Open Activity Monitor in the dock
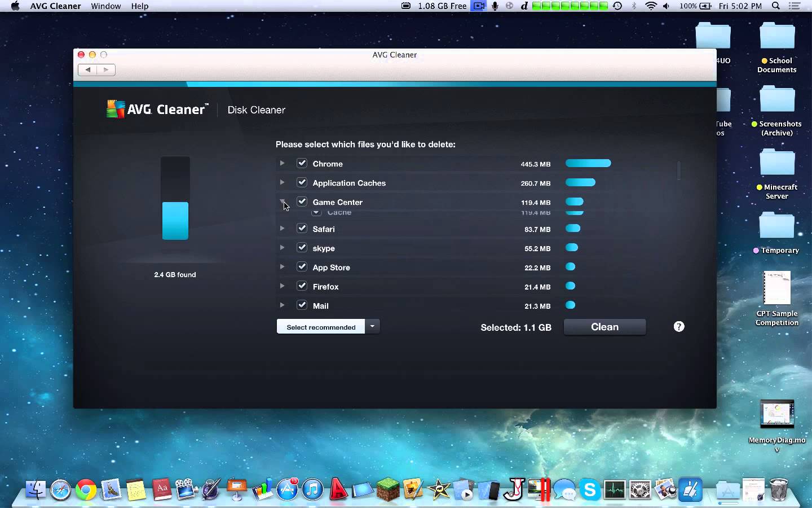This screenshot has height=508, width=812. point(615,489)
